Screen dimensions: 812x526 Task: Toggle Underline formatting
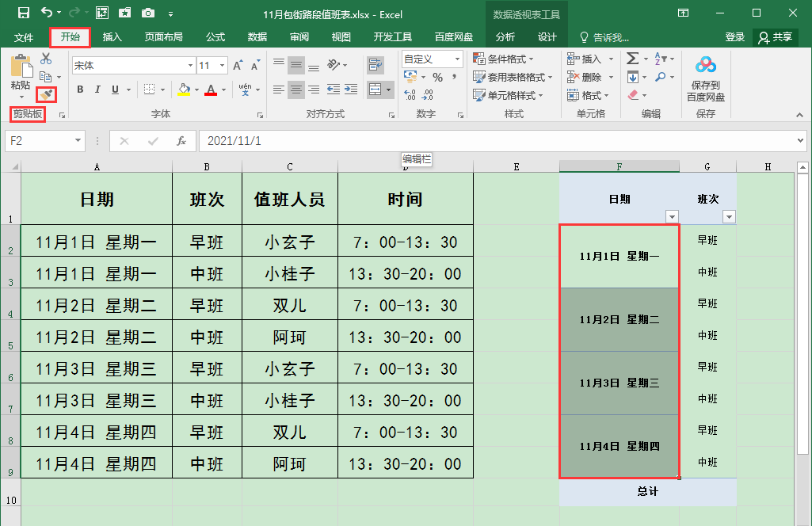click(x=115, y=90)
